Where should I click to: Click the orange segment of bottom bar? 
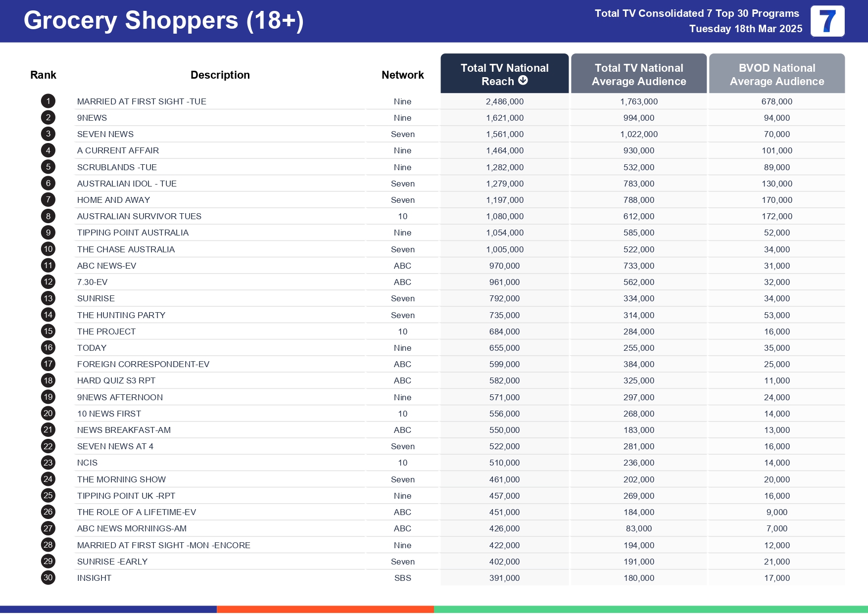click(x=325, y=610)
